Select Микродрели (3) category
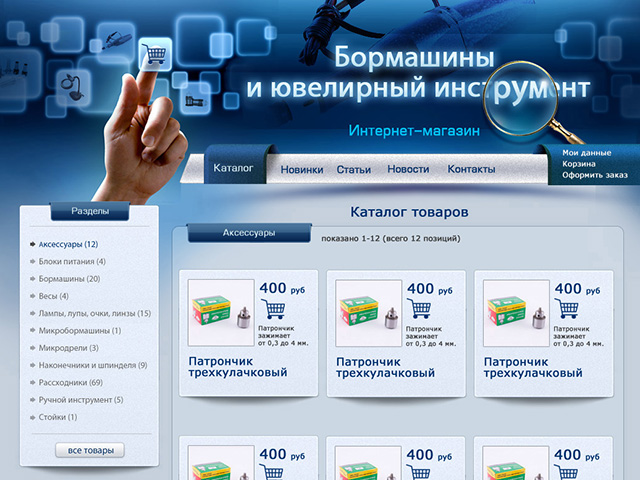Viewport: 640px width, 480px height. [69, 348]
